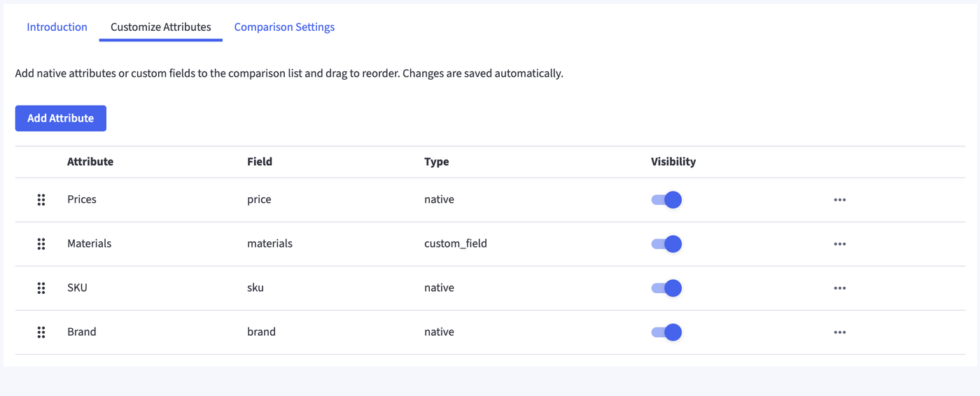This screenshot has height=396, width=980.
Task: Select the Brand attribute name
Action: tap(82, 332)
